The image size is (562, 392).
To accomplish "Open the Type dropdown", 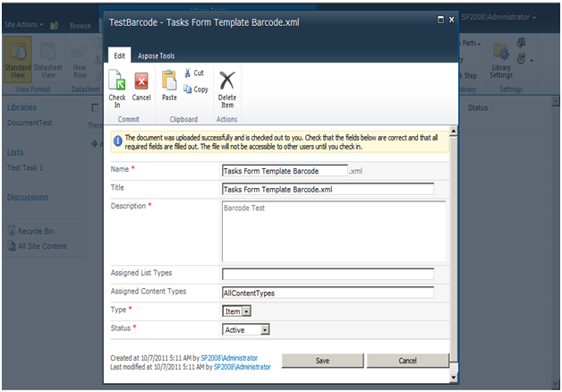I will (x=246, y=311).
